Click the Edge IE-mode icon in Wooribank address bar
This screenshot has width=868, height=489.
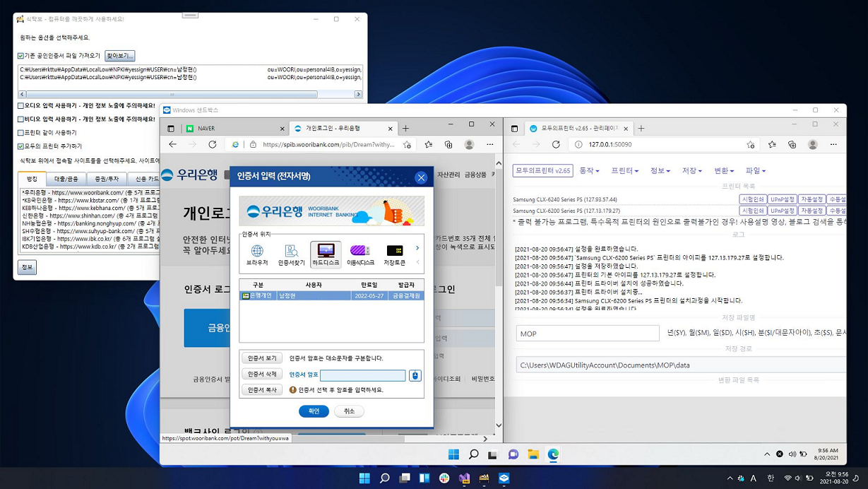(236, 144)
